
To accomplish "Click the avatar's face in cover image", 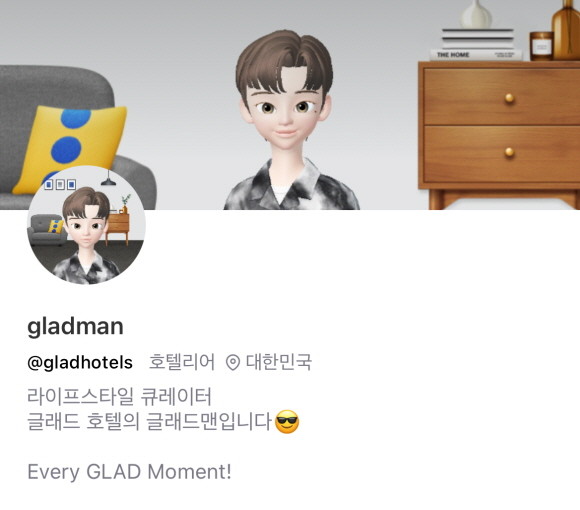I will tap(284, 111).
